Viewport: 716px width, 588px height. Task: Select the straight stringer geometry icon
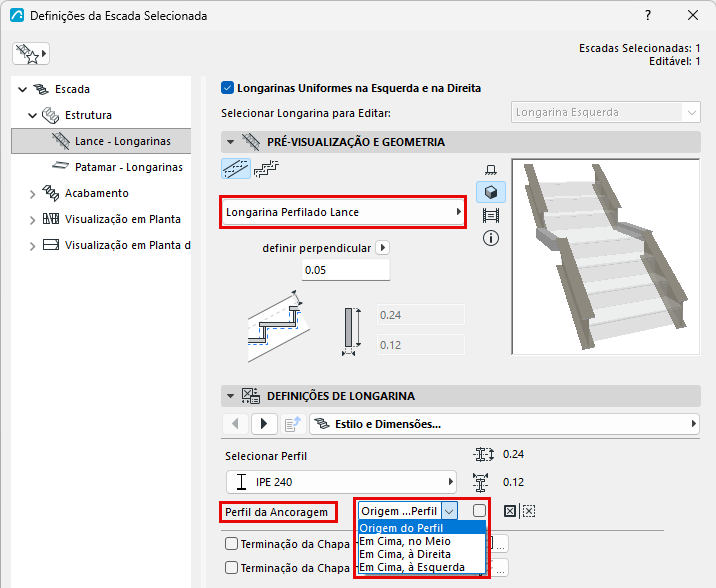pos(236,168)
